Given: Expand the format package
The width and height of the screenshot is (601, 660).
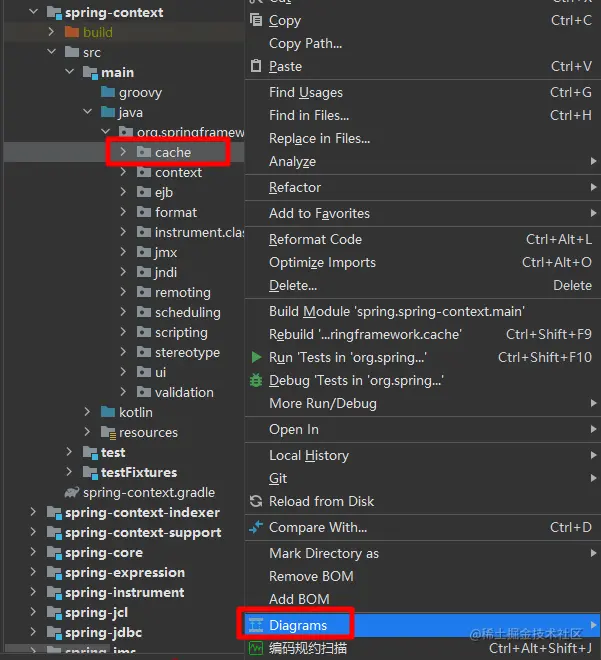Looking at the screenshot, I should point(123,212).
